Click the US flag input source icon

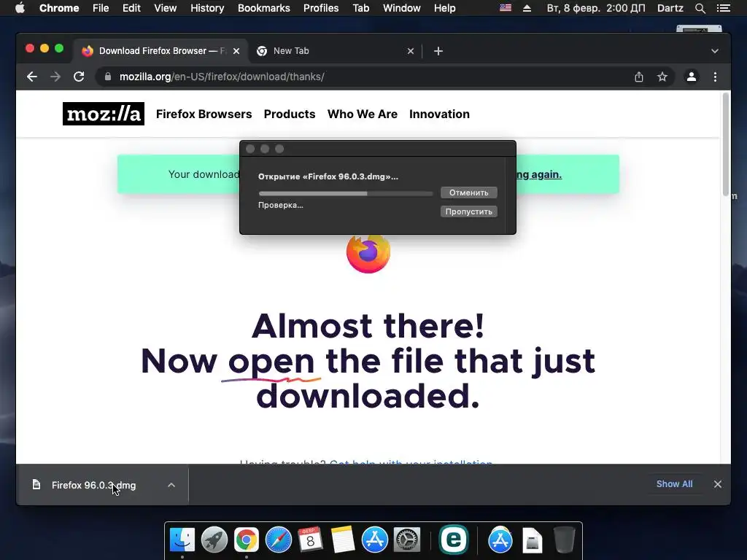[x=506, y=8]
